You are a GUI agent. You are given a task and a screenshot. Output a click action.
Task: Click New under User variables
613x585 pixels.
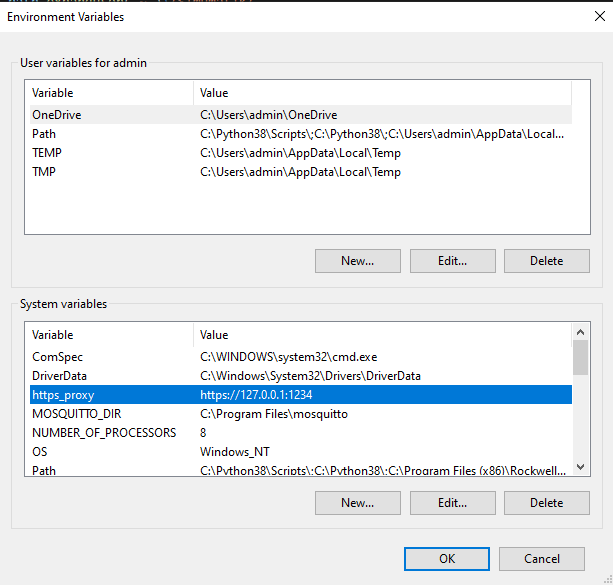click(357, 261)
